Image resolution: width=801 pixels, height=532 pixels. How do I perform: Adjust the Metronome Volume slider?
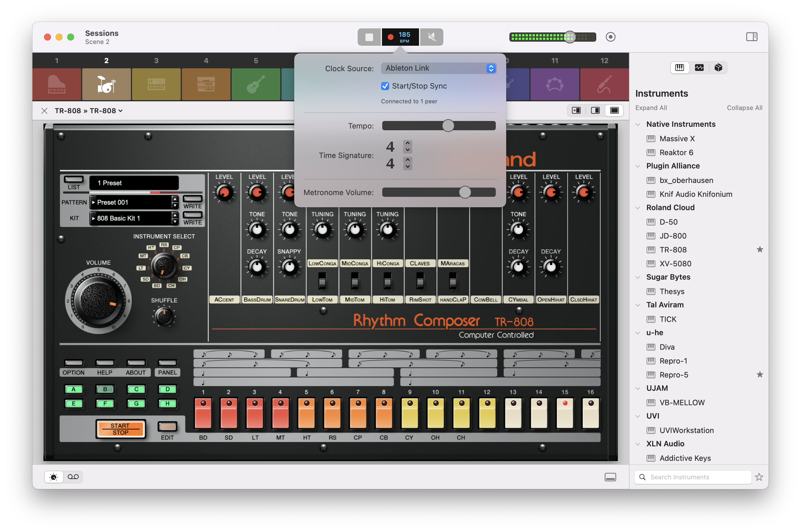[x=438, y=192]
